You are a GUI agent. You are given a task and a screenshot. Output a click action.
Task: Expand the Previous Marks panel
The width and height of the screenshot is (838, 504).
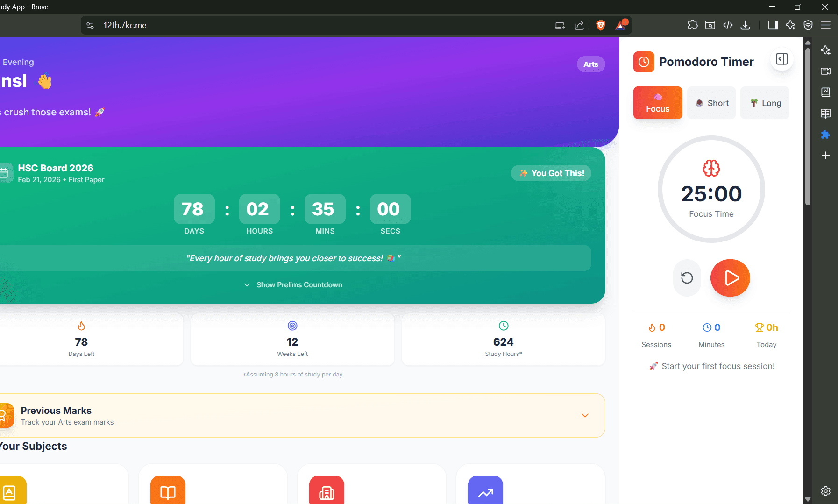(x=584, y=415)
